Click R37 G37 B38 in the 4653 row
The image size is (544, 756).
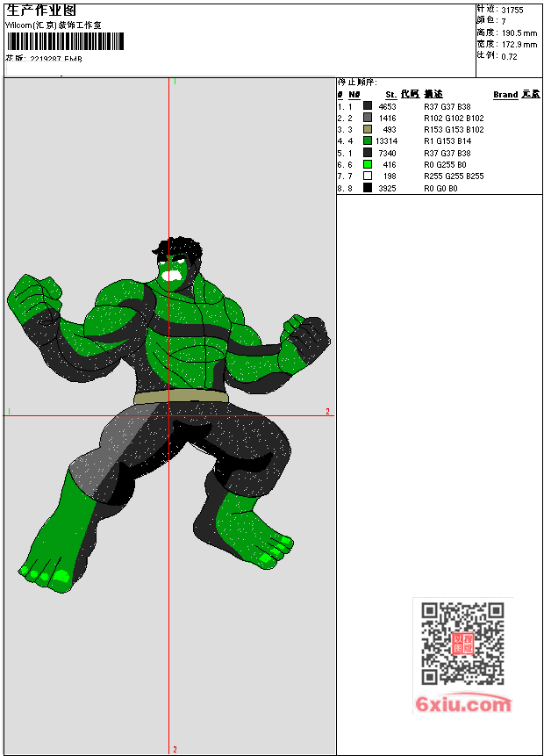coord(447,106)
